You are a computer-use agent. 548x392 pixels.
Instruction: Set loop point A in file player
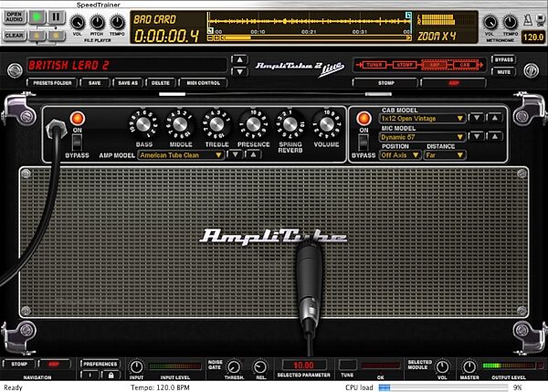[x=37, y=36]
